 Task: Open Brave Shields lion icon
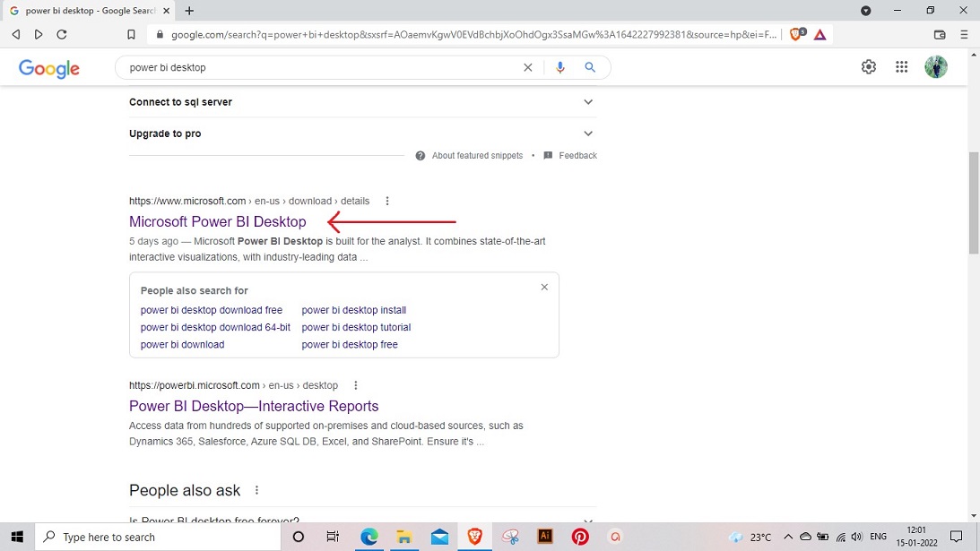click(x=797, y=34)
